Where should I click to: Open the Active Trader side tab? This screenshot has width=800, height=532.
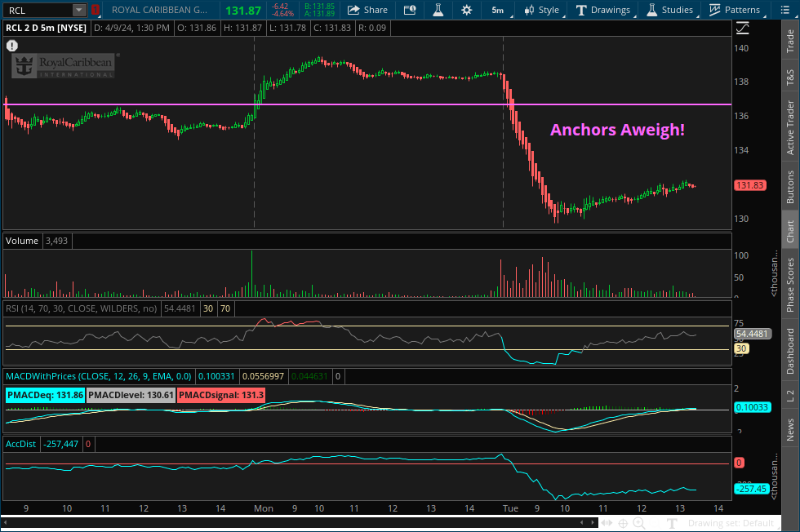tap(790, 127)
